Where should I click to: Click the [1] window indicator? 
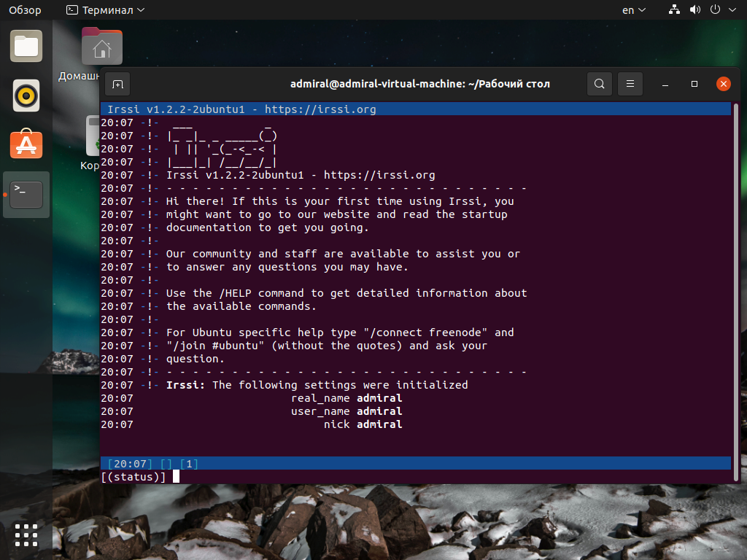click(x=189, y=464)
